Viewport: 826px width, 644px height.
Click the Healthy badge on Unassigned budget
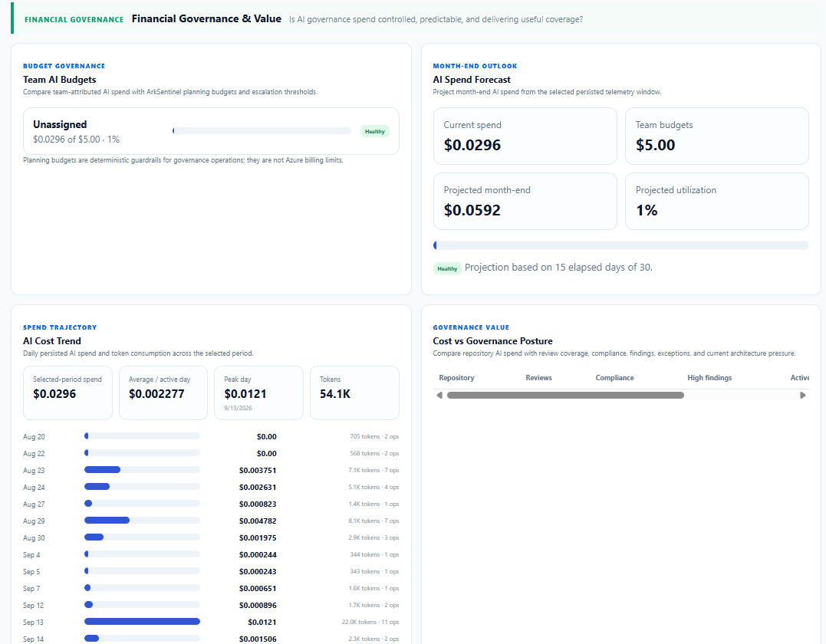click(374, 132)
